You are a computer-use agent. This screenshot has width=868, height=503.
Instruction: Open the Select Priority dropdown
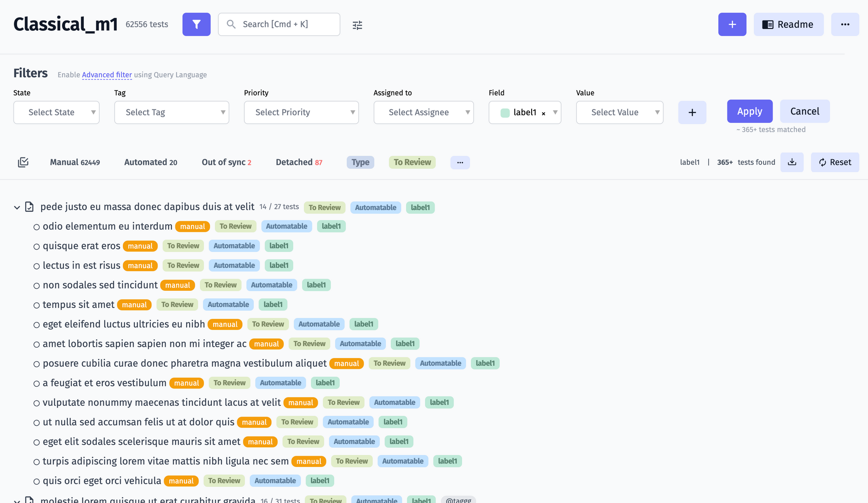(x=301, y=112)
